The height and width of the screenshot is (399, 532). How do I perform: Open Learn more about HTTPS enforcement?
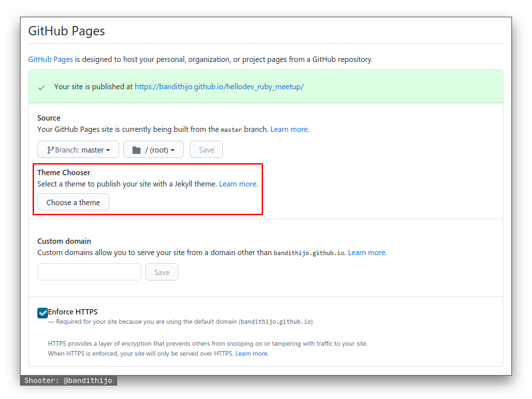[251, 354]
